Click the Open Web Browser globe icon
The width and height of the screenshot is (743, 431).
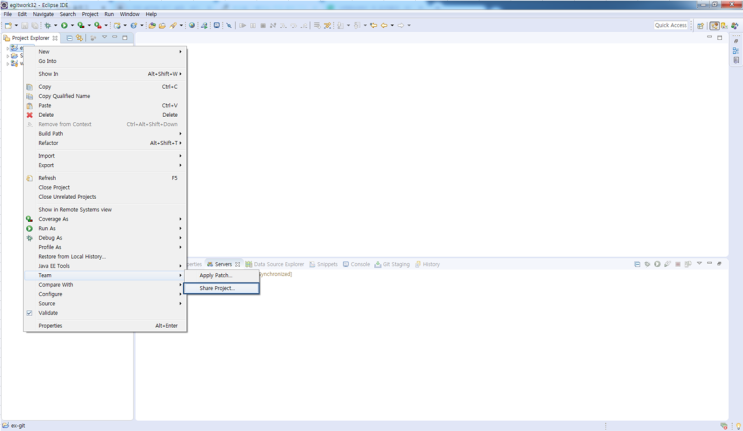tap(192, 26)
